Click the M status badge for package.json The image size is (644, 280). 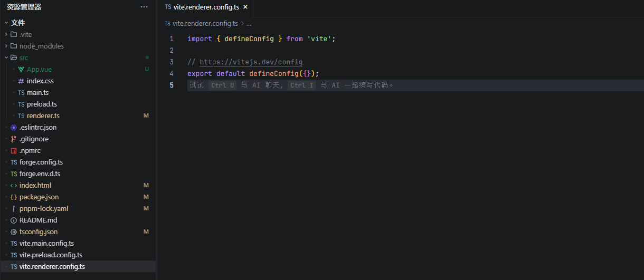[146, 197]
